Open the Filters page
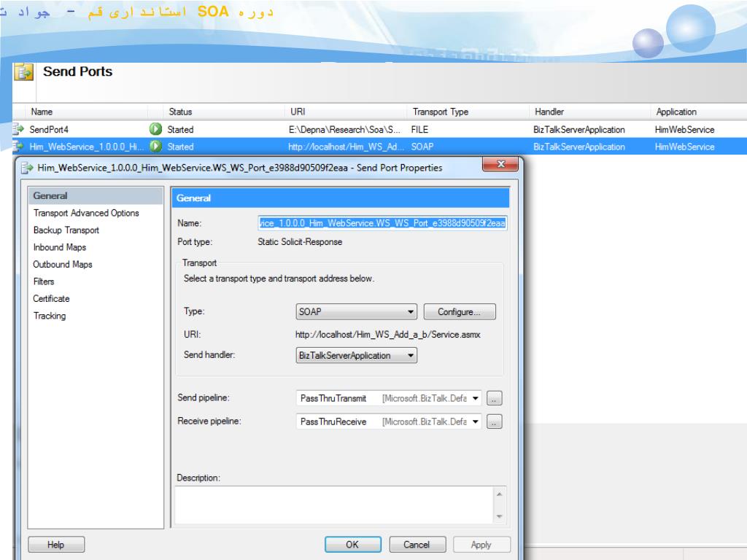The image size is (747, 560). click(x=44, y=281)
